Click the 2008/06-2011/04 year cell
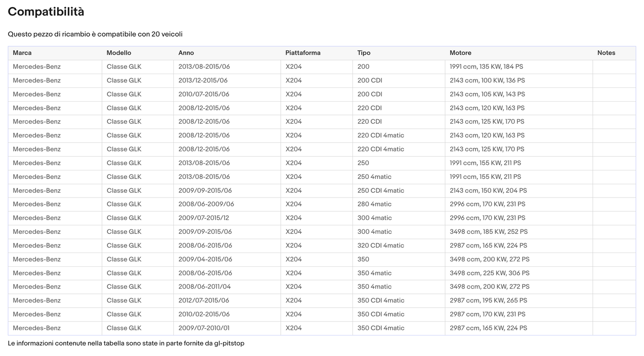Viewport: 644px width, 356px height. pyautogui.click(x=204, y=286)
